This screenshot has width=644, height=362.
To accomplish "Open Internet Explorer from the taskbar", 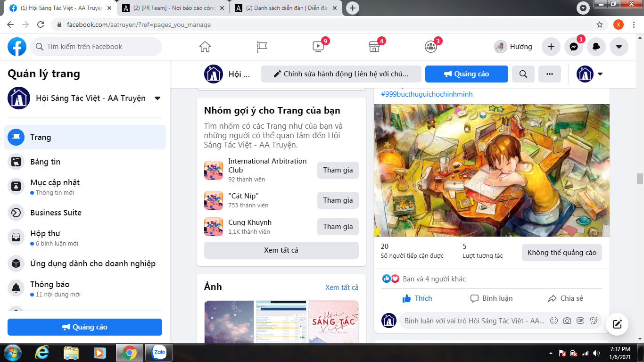I will coord(43,352).
